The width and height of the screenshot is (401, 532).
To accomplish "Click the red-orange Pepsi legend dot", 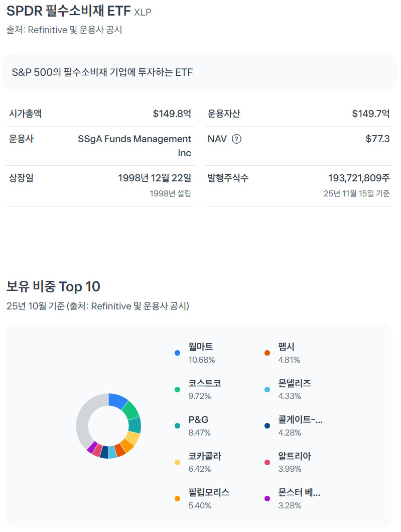I will 267,353.
